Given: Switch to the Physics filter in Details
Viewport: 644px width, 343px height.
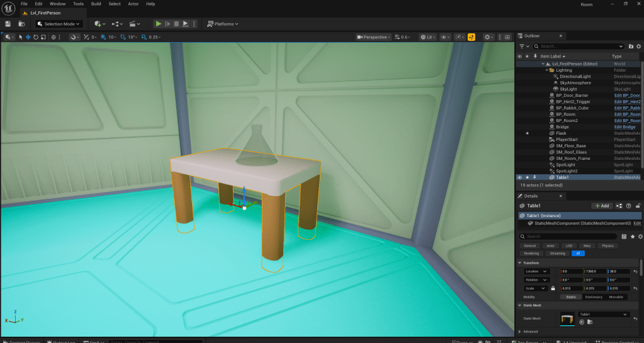Looking at the screenshot, I should (607, 245).
